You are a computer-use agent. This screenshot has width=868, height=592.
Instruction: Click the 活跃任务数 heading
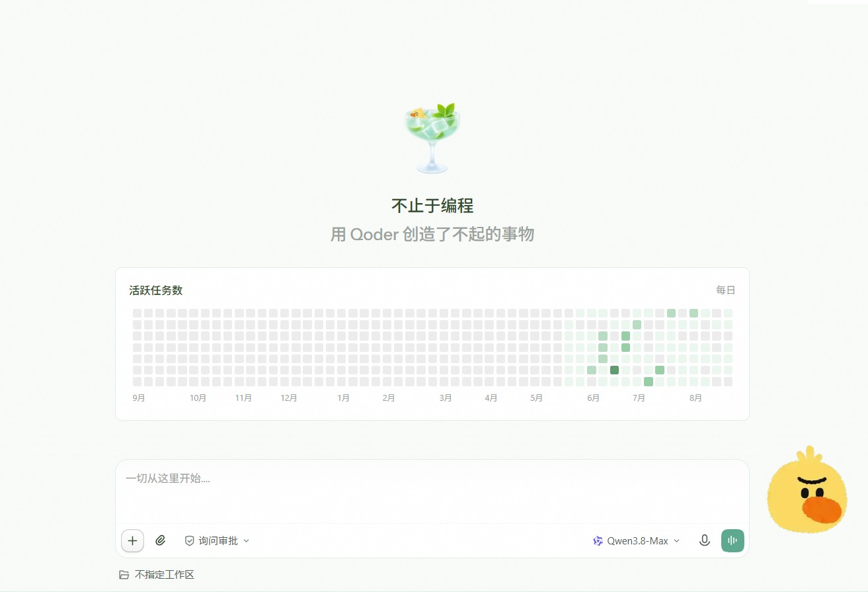156,290
